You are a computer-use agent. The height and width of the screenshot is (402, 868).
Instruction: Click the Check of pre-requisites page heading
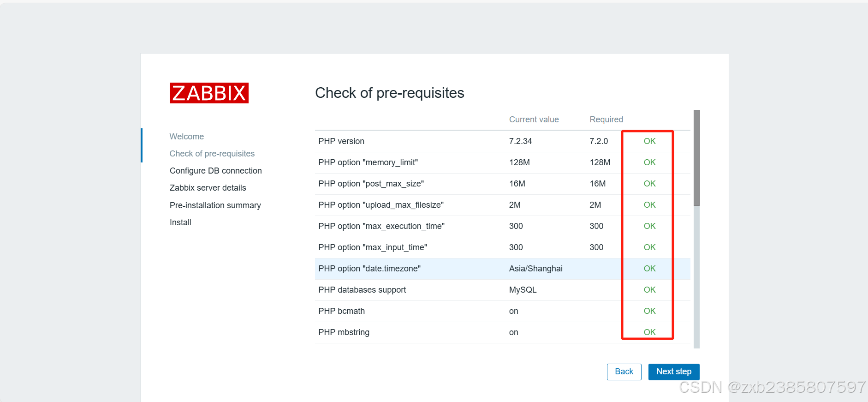(389, 93)
